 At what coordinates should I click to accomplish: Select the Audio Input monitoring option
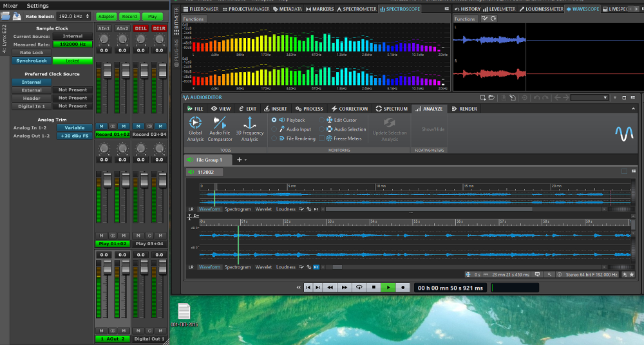coord(274,129)
